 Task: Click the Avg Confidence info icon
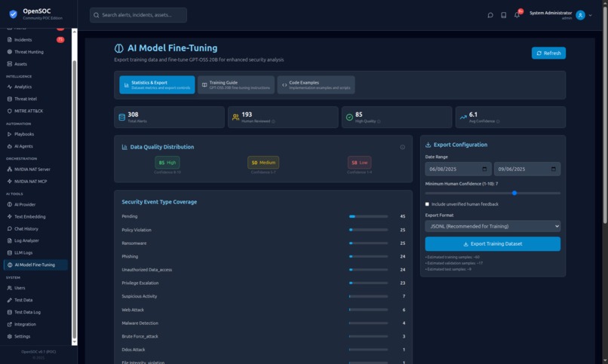tap(498, 121)
